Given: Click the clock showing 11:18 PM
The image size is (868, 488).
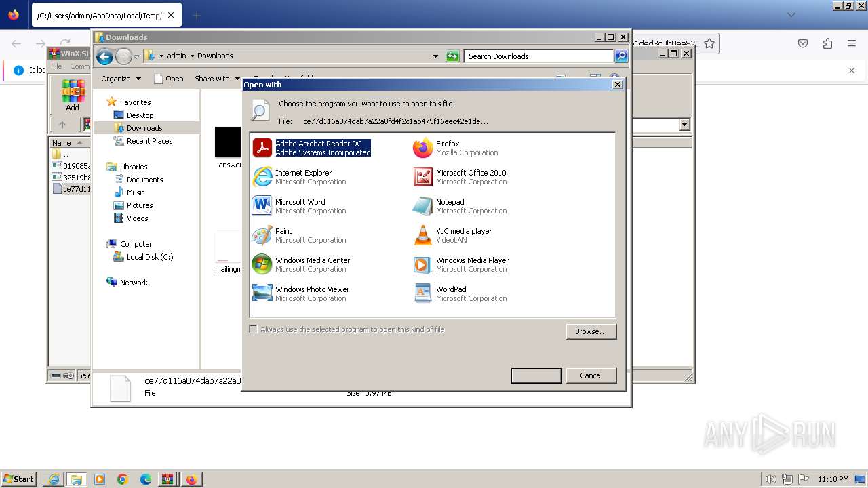Looking at the screenshot, I should pos(833,479).
